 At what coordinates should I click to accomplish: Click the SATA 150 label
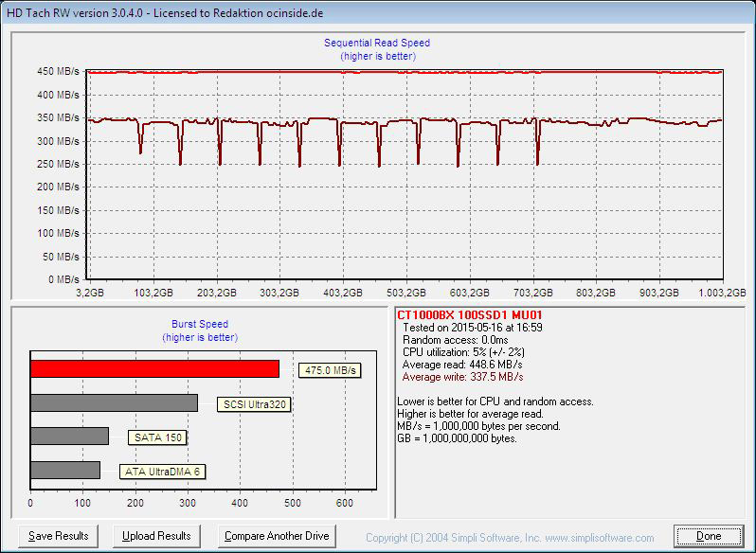(x=157, y=437)
